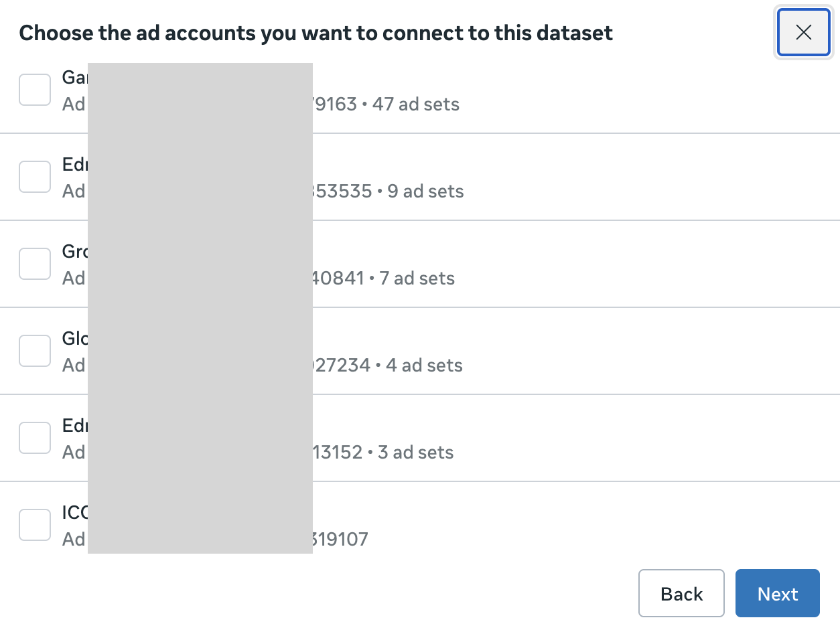Click the '7 ad sets' label
The width and height of the screenshot is (840, 632).
(x=417, y=279)
